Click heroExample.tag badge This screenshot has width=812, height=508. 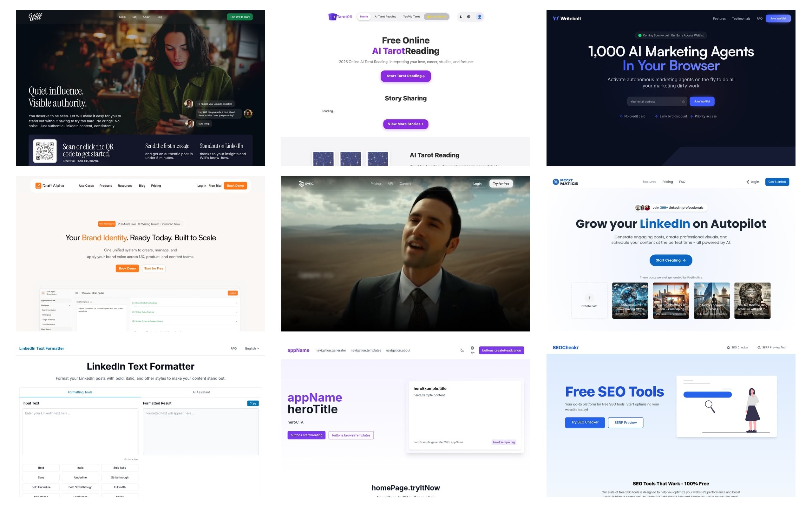pos(504,442)
